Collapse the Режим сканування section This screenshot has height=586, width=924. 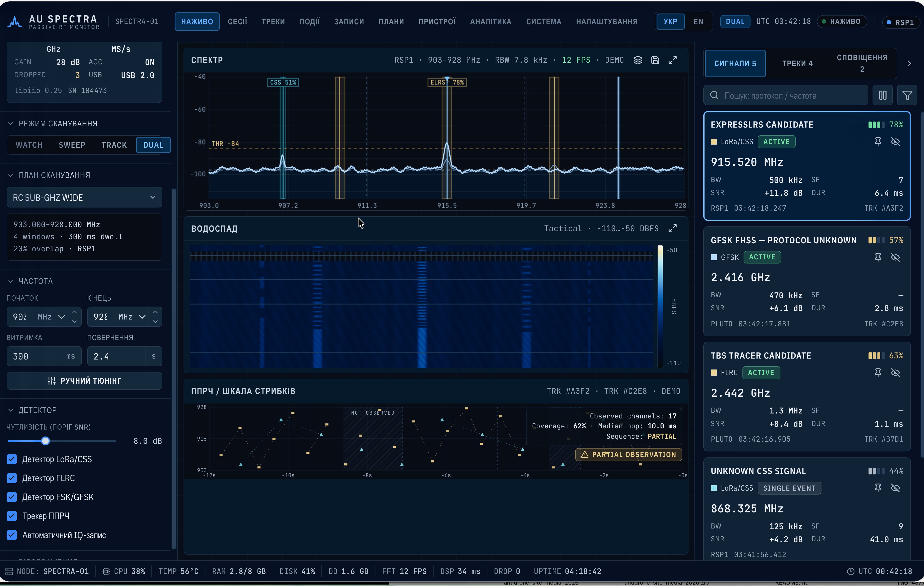click(x=11, y=124)
